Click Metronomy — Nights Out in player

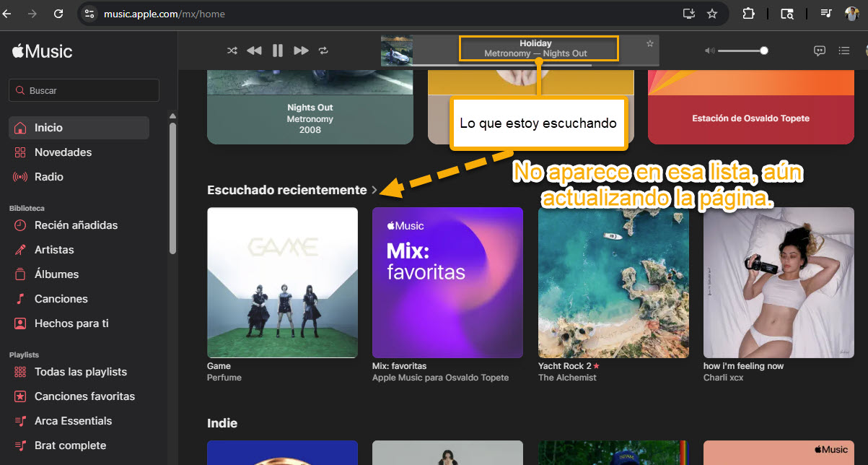[x=535, y=53]
